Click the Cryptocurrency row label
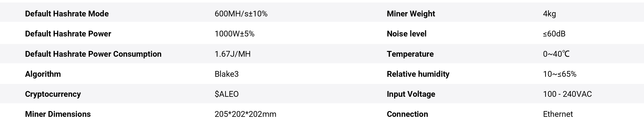644x123 pixels. point(53,94)
